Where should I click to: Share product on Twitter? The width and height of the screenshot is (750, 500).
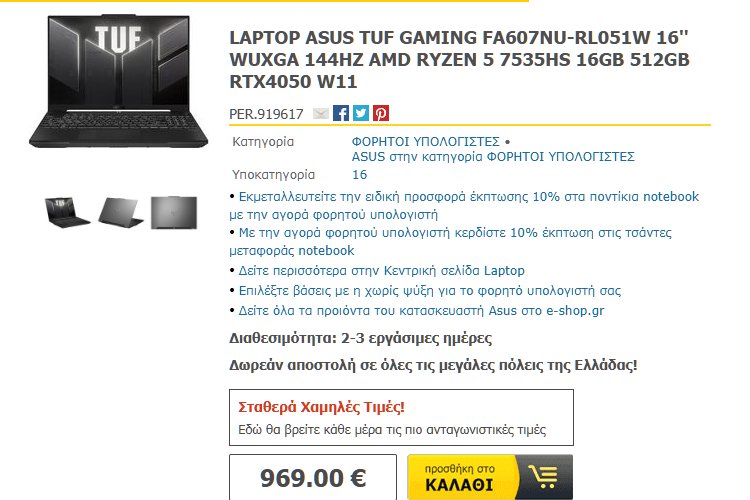pyautogui.click(x=361, y=113)
